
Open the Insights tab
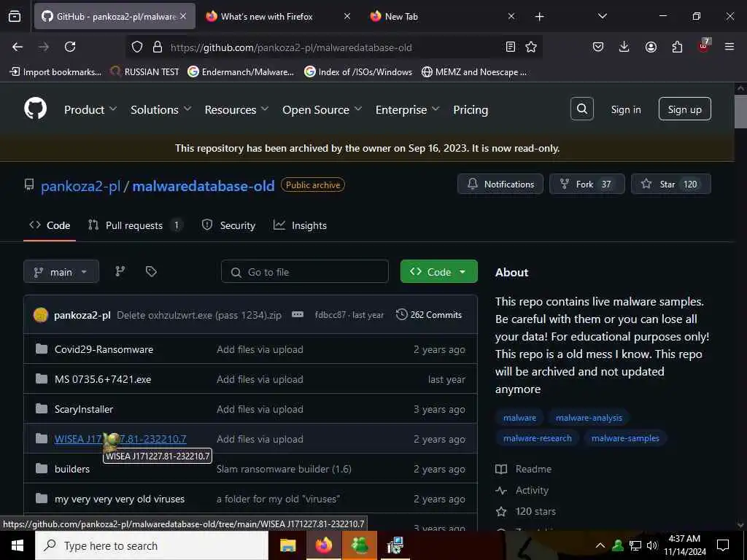pos(300,225)
